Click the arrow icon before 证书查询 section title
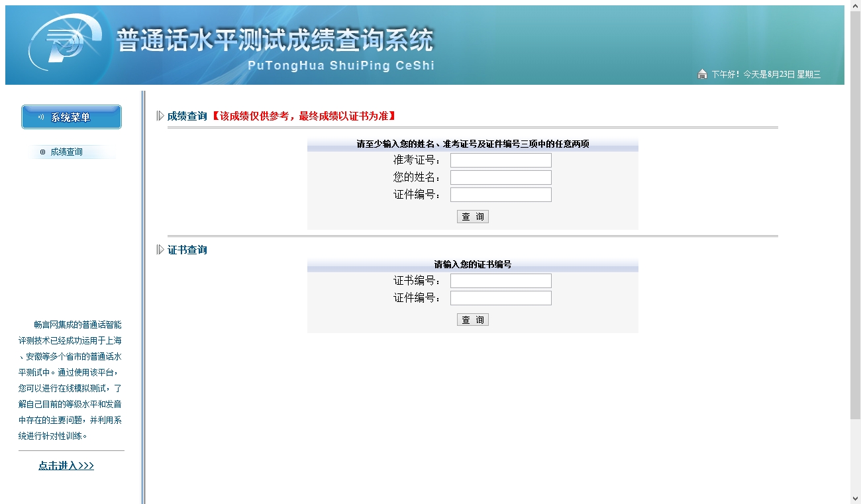 [x=158, y=250]
